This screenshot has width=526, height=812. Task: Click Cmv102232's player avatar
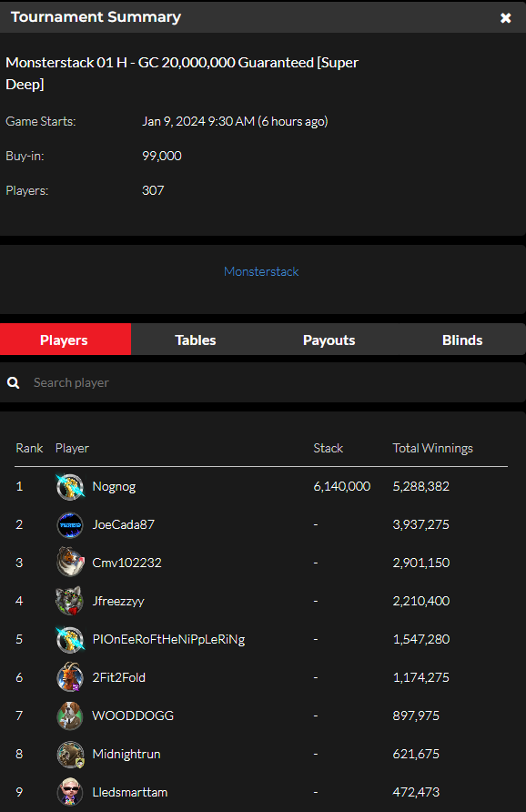click(x=70, y=563)
